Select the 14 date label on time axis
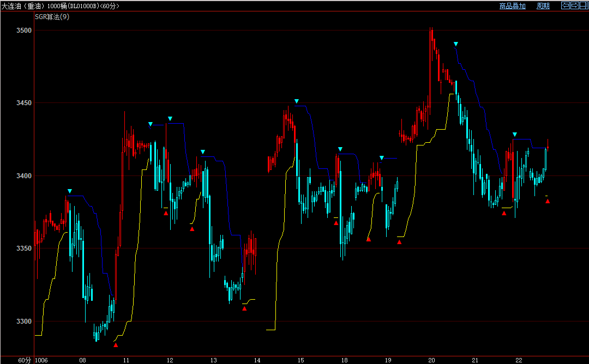The height and width of the screenshot is (364, 589). tap(257, 360)
